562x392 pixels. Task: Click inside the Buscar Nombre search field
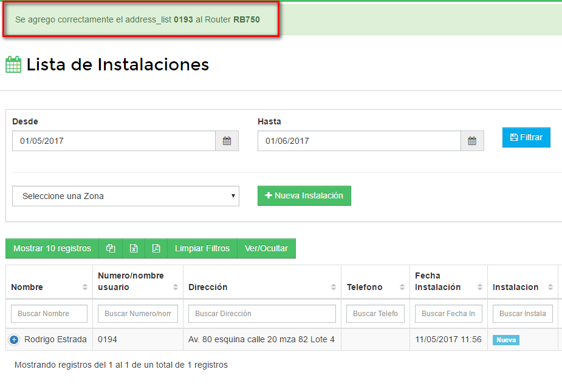(49, 313)
